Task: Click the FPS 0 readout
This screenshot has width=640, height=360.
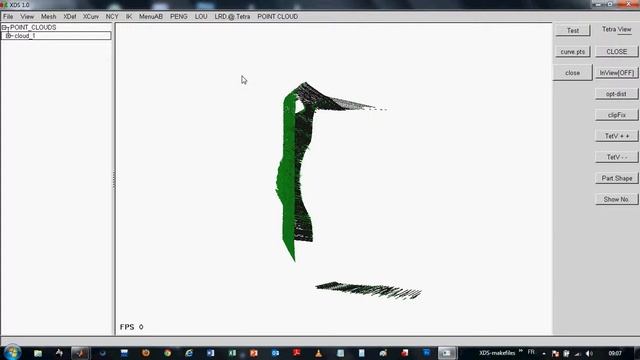Action: [131, 327]
